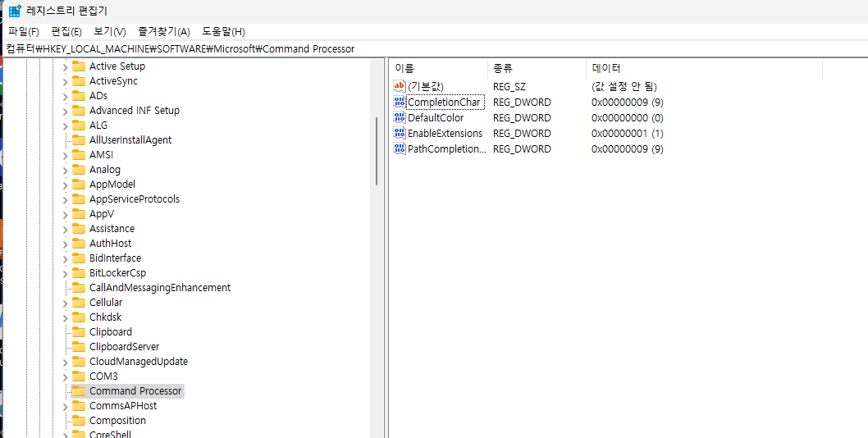The height and width of the screenshot is (438, 868).
Task: Expand the ALG key
Action: 65,125
